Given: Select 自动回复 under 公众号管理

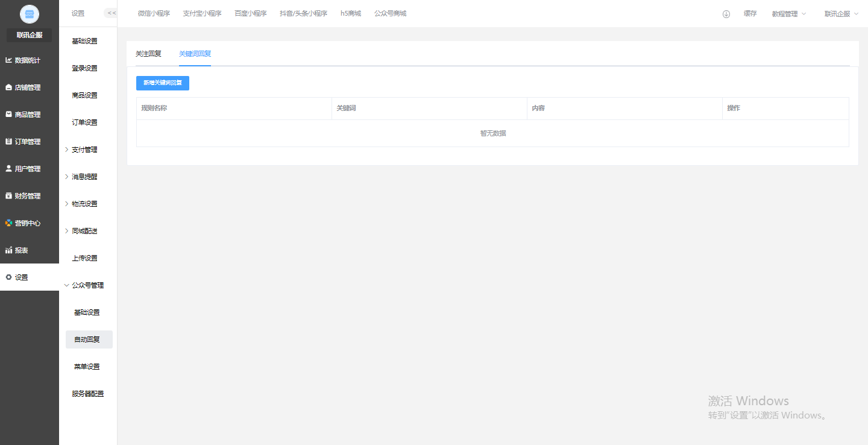Looking at the screenshot, I should (x=89, y=339).
